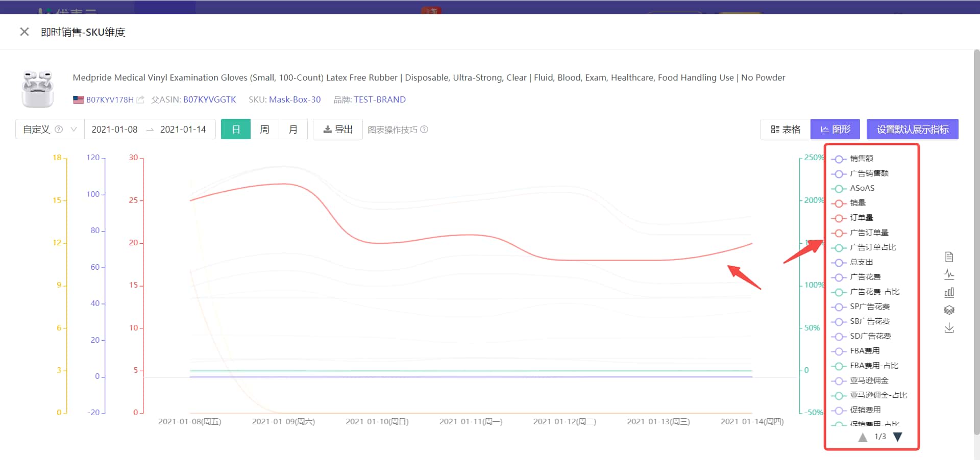
Task: Click help icon next to 图表操作技巧
Action: (424, 130)
